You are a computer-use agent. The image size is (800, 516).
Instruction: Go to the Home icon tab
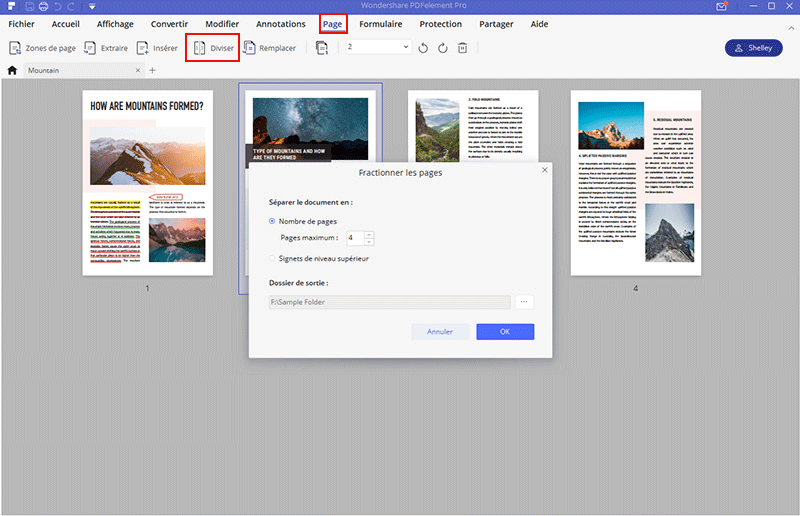tap(12, 70)
